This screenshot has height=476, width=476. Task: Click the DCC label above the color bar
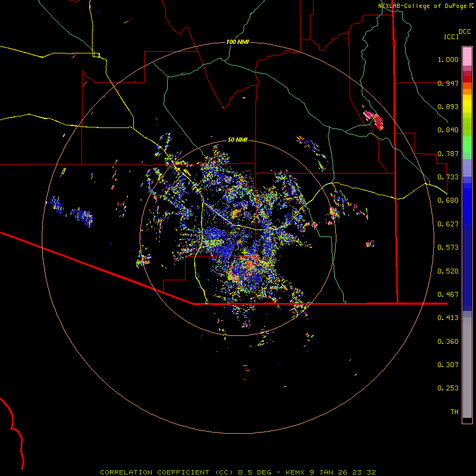(464, 32)
